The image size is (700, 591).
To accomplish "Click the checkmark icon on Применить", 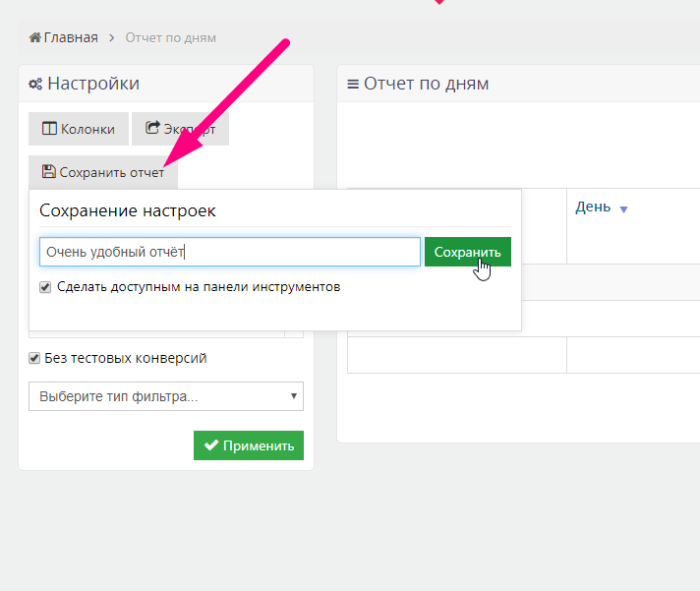I will point(211,445).
